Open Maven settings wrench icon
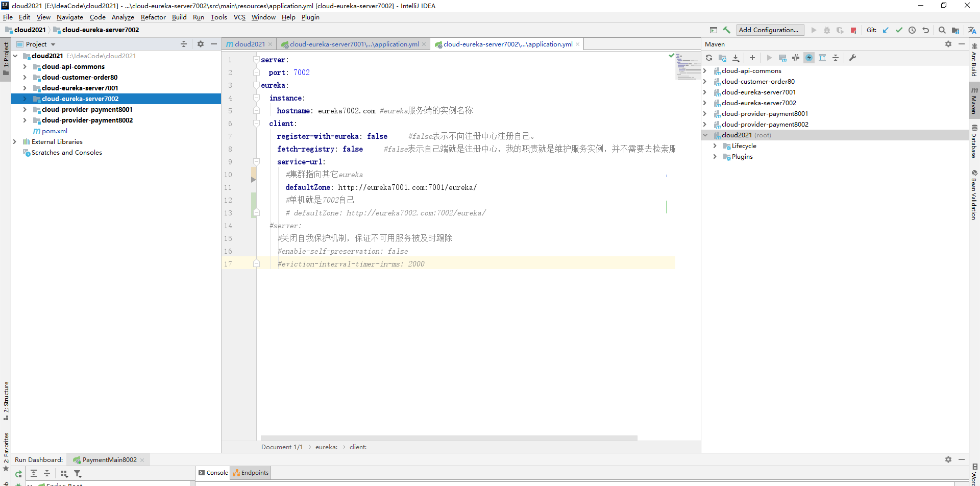980x486 pixels. tap(852, 58)
